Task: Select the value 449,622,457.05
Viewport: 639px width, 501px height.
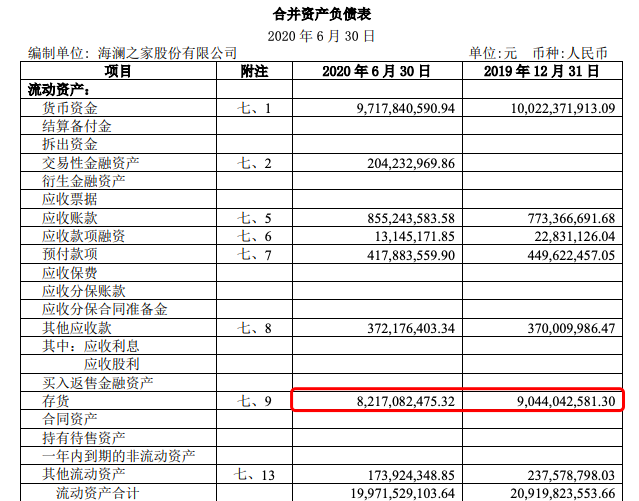Action: 571,255
